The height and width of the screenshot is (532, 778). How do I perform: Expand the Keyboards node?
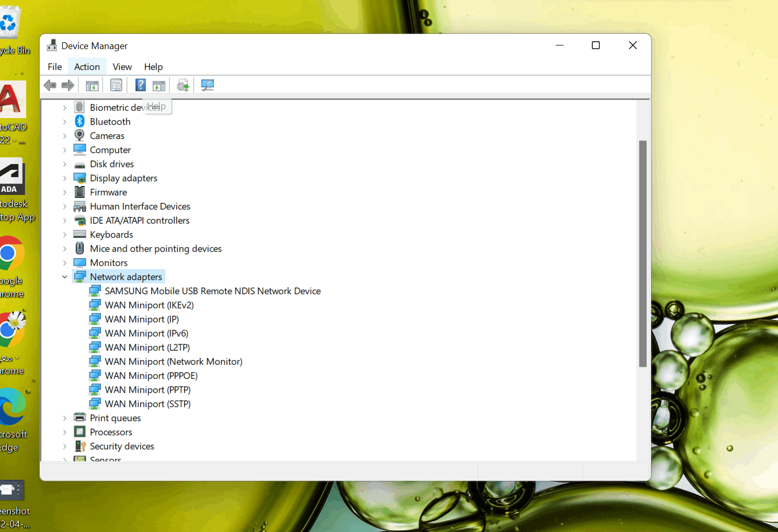point(65,235)
